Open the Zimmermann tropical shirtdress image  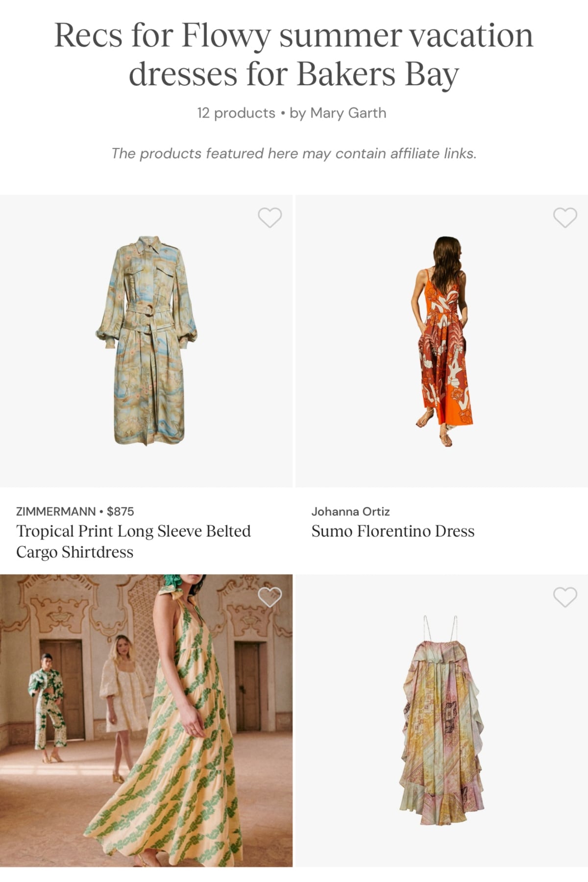146,341
